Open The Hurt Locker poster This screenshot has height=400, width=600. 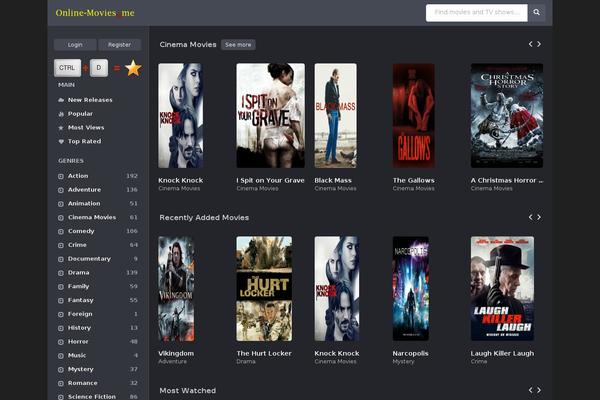pyautogui.click(x=264, y=289)
